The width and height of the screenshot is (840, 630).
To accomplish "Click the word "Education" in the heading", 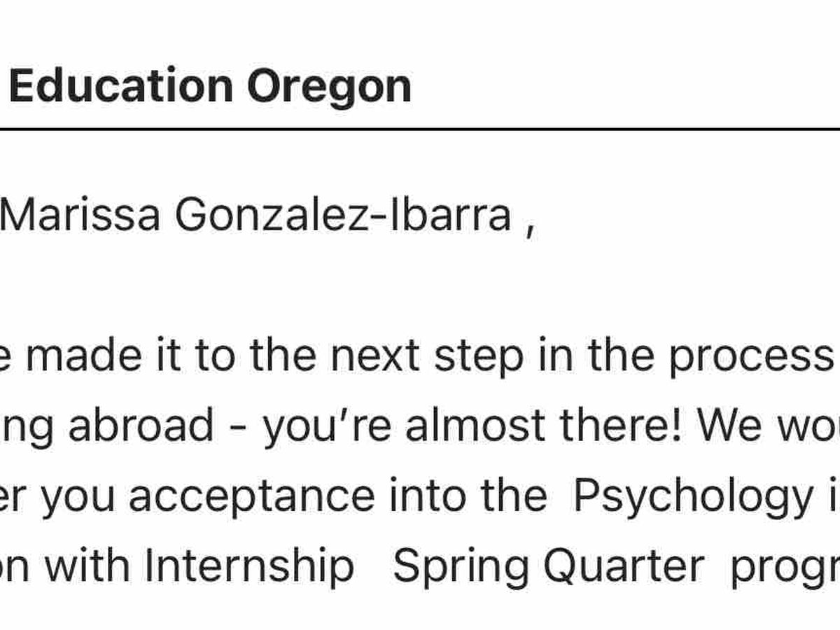I will tap(120, 86).
